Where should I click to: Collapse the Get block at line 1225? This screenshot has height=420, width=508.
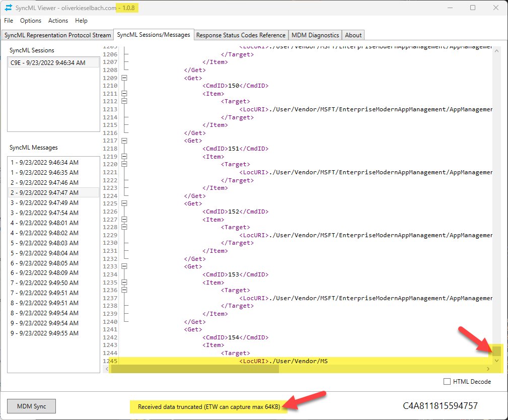(124, 203)
